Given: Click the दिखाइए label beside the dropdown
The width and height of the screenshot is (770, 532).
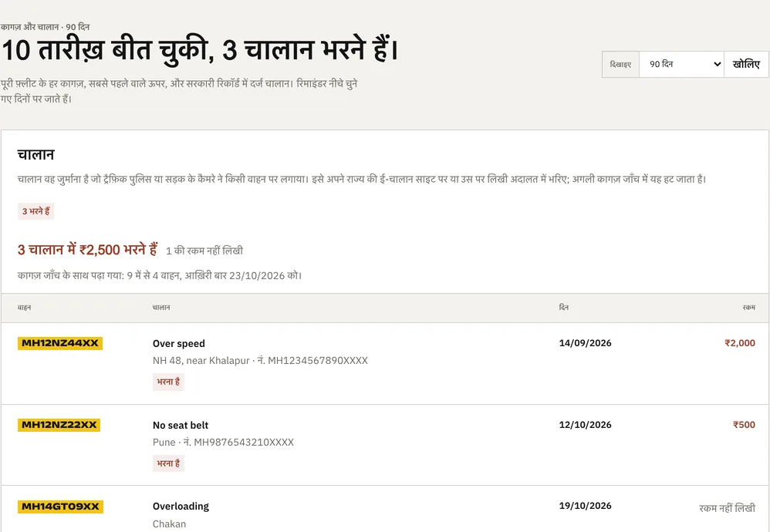Looking at the screenshot, I should tap(620, 64).
